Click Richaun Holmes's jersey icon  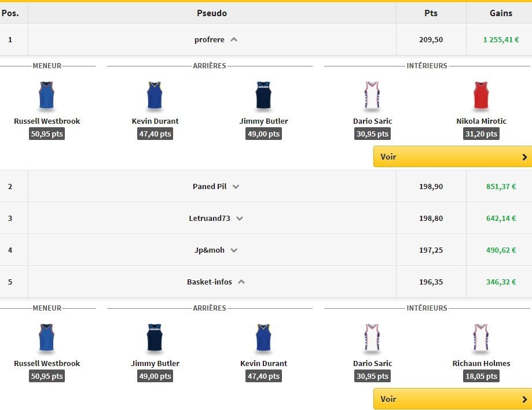tap(481, 338)
